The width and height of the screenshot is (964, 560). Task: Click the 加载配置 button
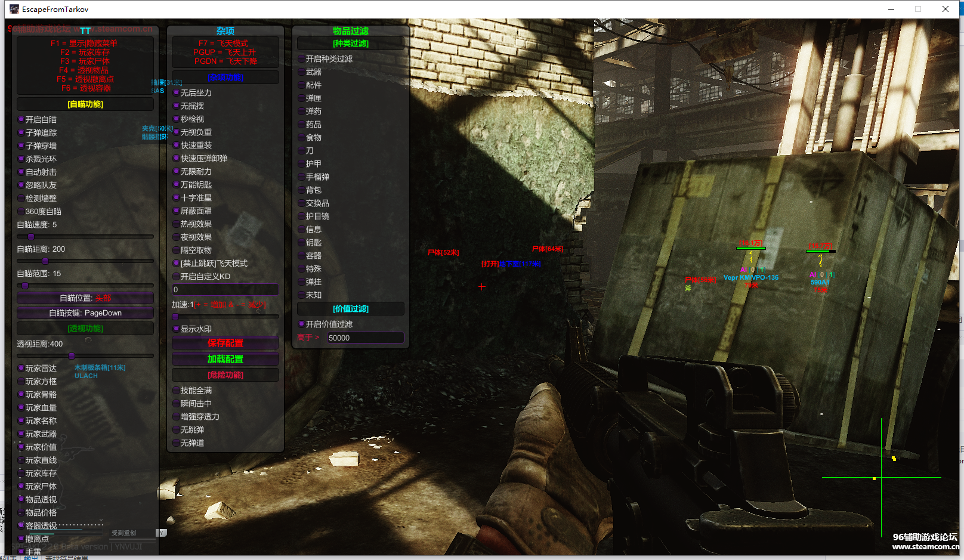pos(225,359)
